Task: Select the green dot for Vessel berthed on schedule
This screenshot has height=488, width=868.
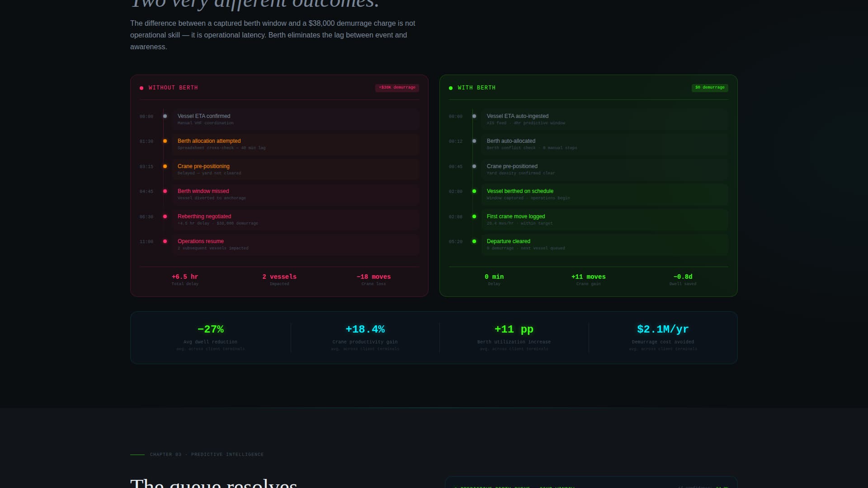Action: click(474, 191)
